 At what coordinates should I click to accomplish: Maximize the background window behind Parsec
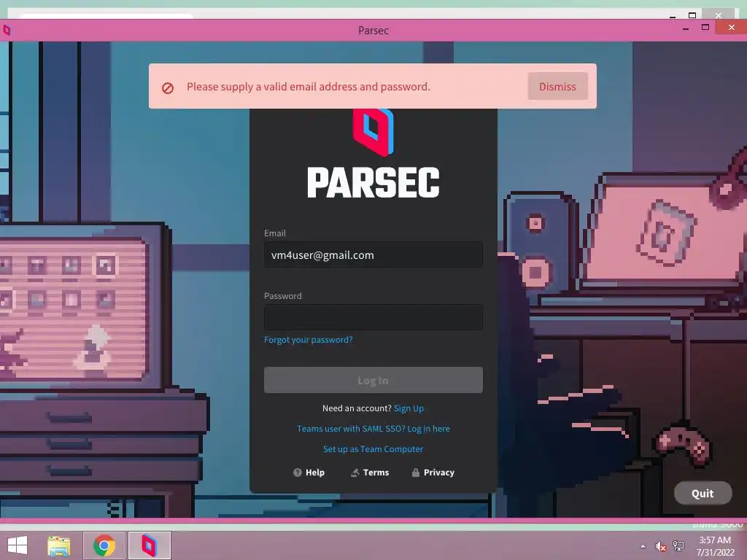click(x=692, y=15)
